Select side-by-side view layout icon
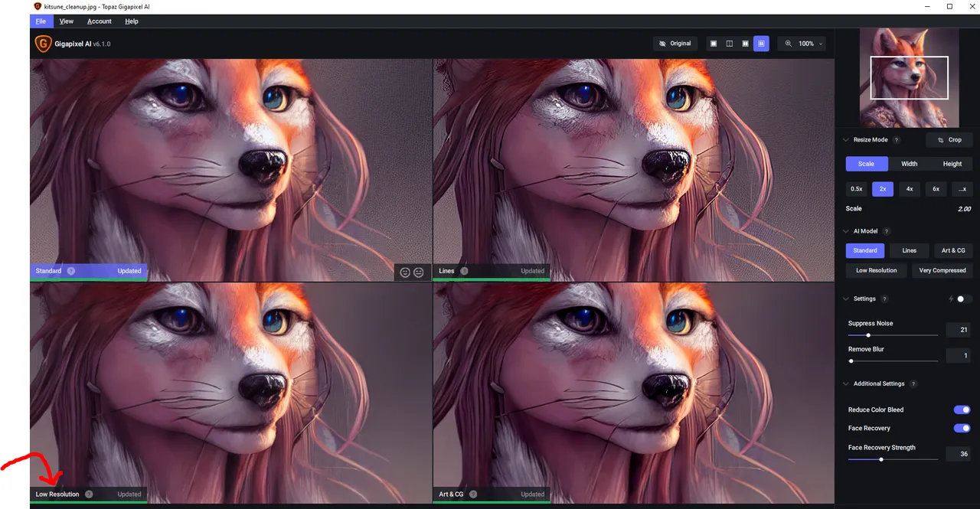Viewport: 980px width, 509px height. coord(745,44)
